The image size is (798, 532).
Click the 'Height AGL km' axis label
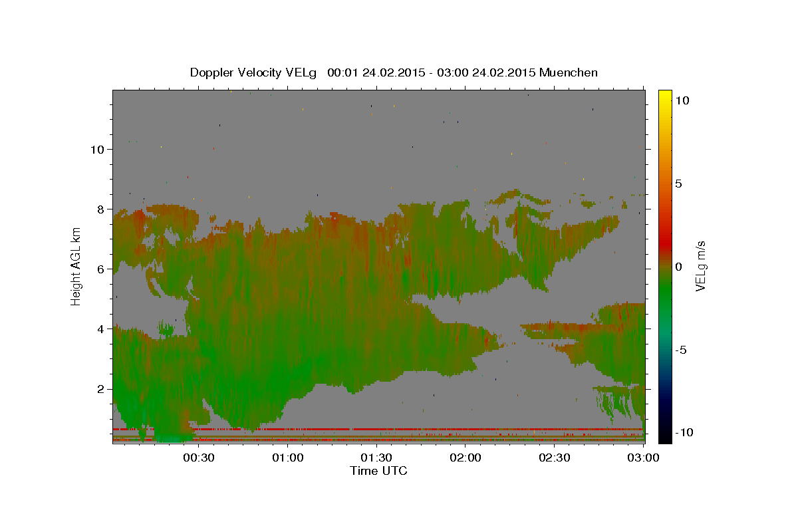pos(76,265)
